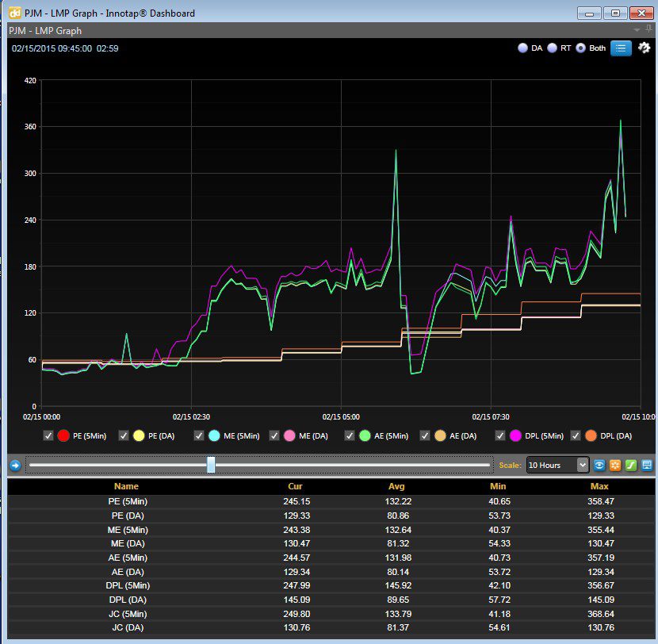Image resolution: width=658 pixels, height=644 pixels.
Task: Click the magenta DPL (5Min) color swatch
Action: pos(515,435)
